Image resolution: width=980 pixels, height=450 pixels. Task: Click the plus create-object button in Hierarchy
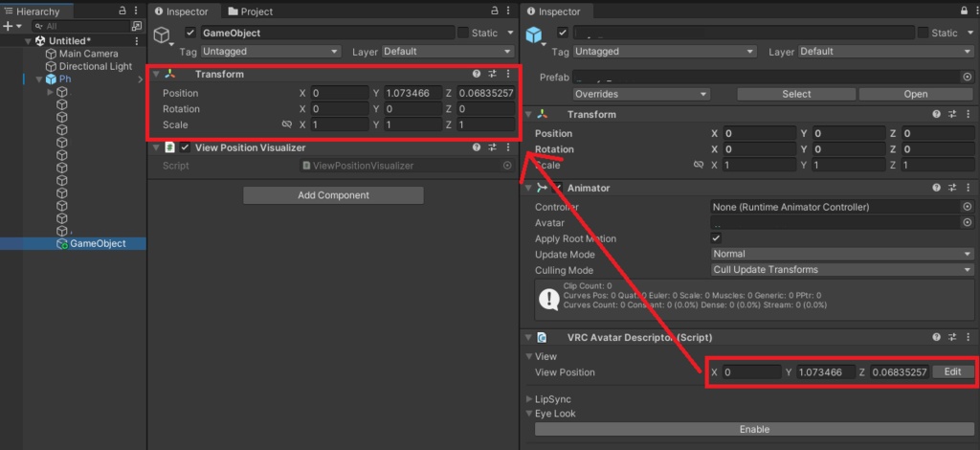(8, 26)
